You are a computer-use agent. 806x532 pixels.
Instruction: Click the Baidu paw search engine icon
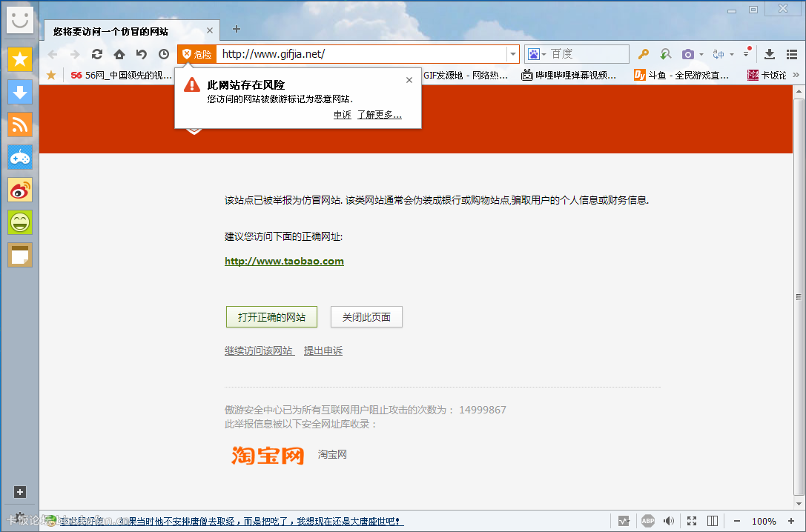pyautogui.click(x=534, y=54)
